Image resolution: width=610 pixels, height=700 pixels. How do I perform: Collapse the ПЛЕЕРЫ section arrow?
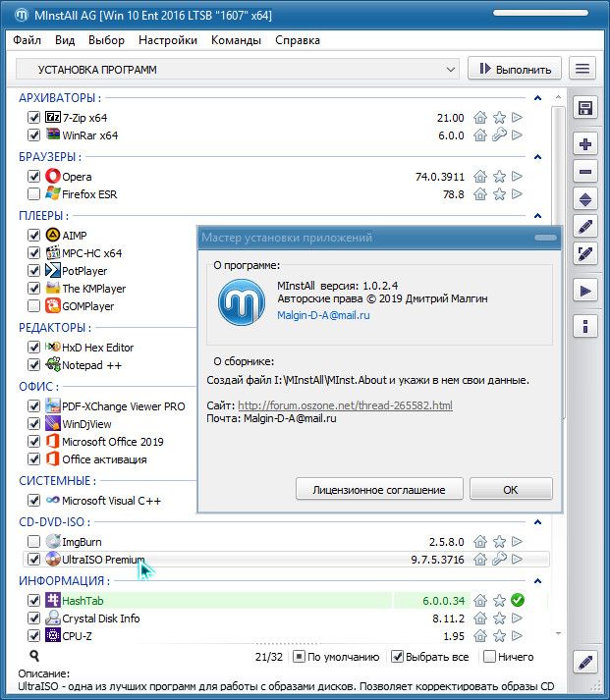coord(537,216)
